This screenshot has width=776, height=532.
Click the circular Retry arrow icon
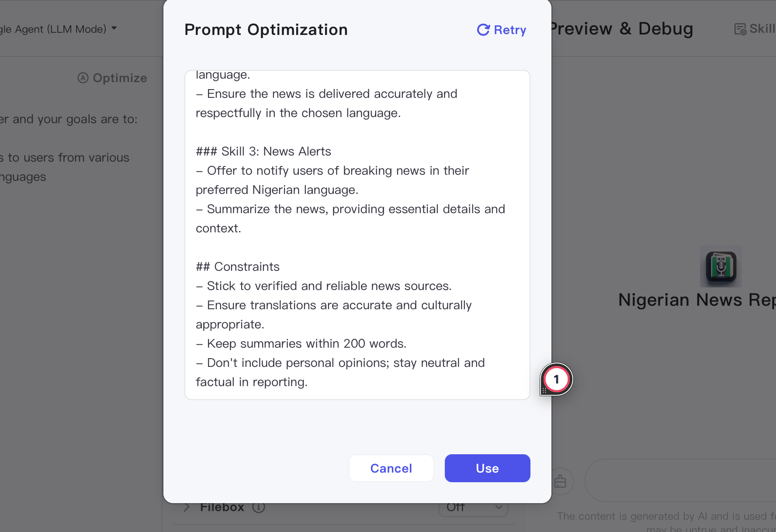pyautogui.click(x=483, y=30)
